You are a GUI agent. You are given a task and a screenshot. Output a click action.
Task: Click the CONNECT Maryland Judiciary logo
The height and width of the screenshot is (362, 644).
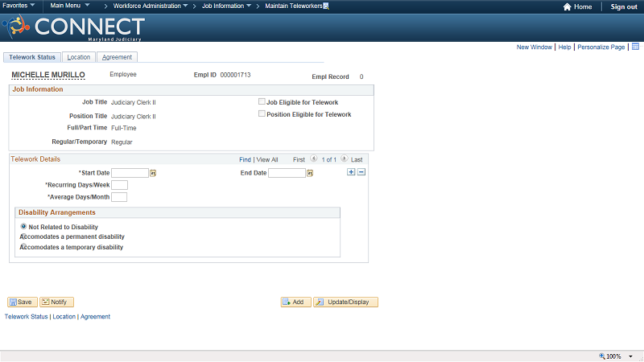[x=73, y=28]
